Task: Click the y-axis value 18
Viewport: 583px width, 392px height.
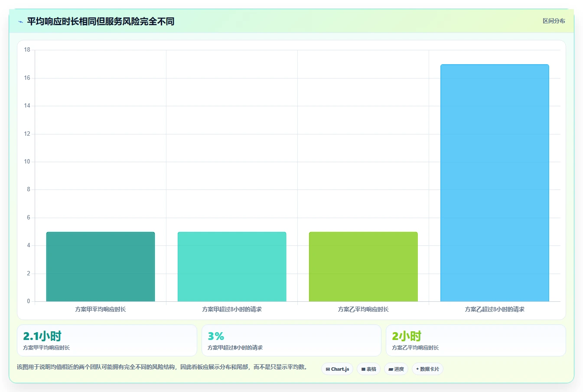Action: 27,50
